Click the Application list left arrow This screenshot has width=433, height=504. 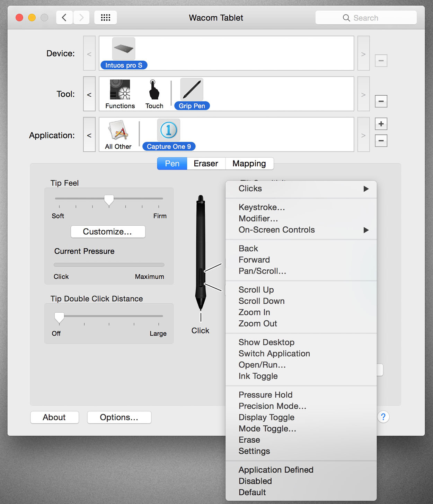[89, 134]
